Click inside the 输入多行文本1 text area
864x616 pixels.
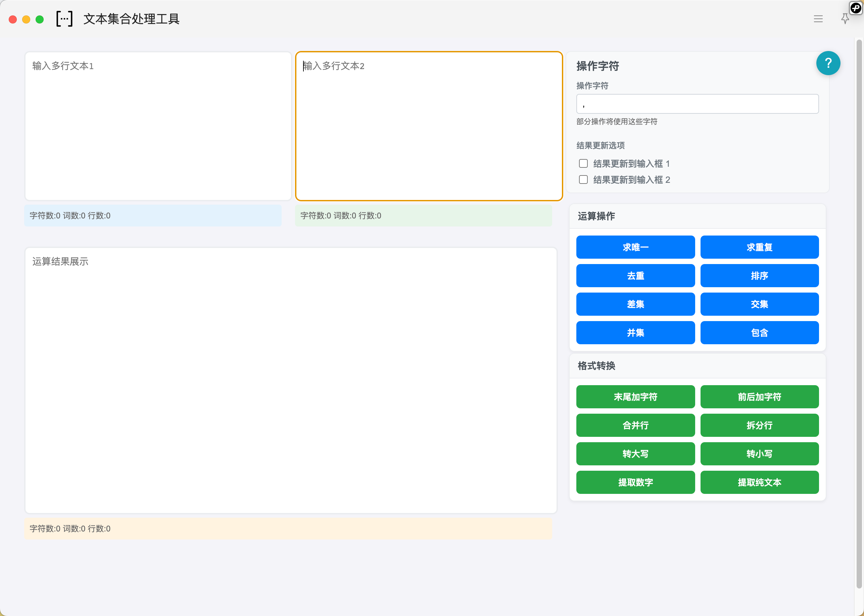(x=158, y=126)
